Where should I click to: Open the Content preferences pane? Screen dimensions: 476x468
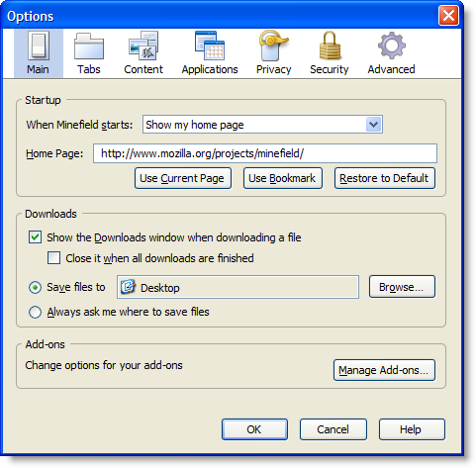(143, 53)
